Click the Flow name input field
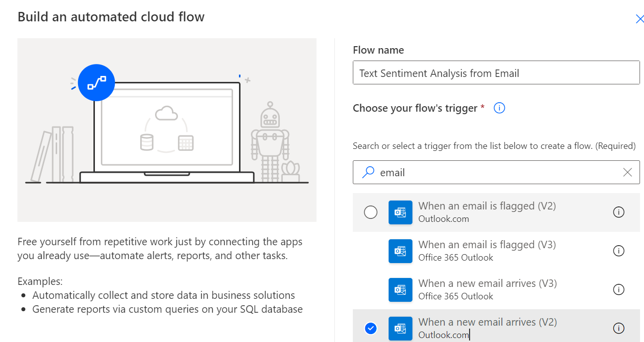This screenshot has height=342, width=644. tap(496, 73)
